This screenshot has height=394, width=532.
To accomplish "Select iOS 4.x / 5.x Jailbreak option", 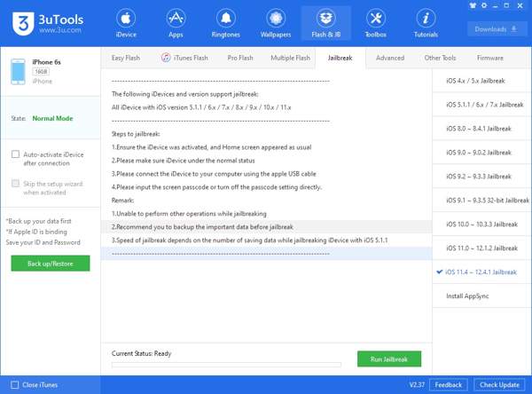I will (481, 81).
